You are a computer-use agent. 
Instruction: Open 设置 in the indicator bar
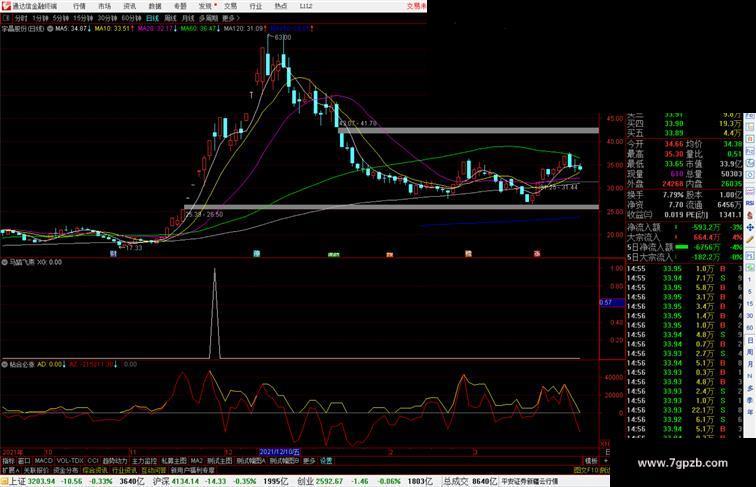[x=326, y=461]
